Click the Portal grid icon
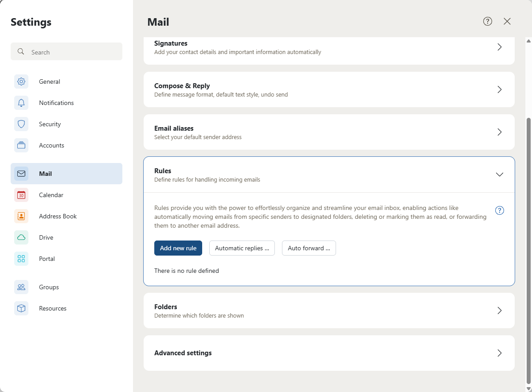This screenshot has width=532, height=392. (x=21, y=259)
